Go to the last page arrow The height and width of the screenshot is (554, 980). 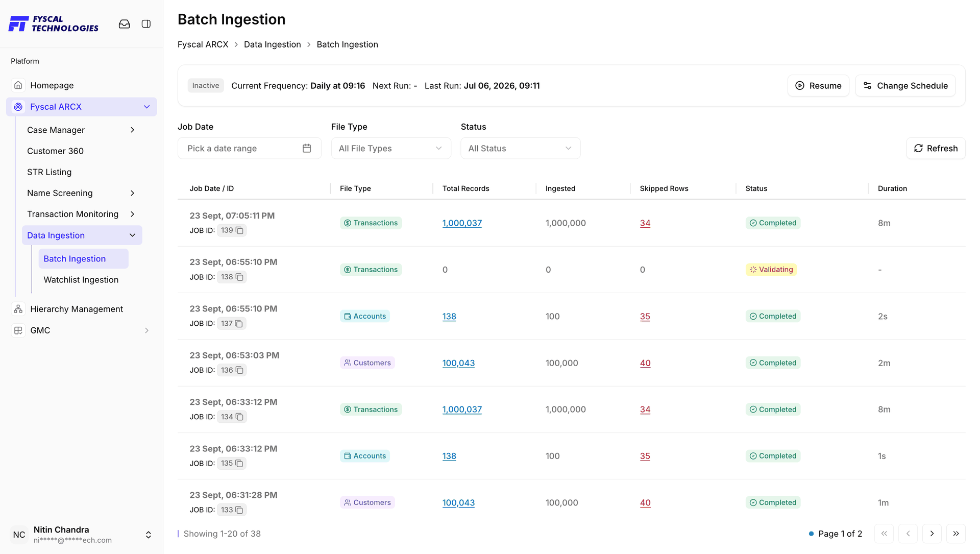click(955, 534)
